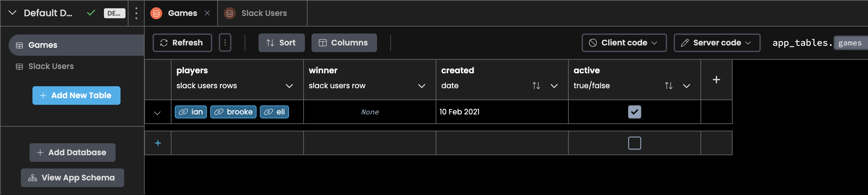Image resolution: width=868 pixels, height=195 pixels.
Task: Click the three-dot menu beside Default Database
Action: 136,13
